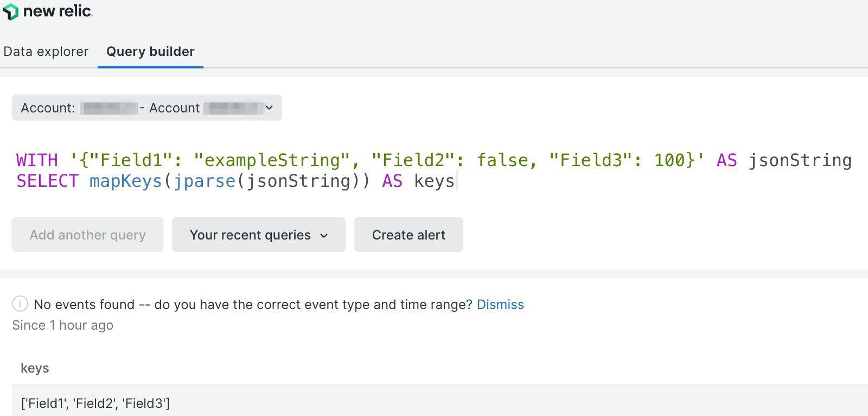868x416 pixels.
Task: Expand Your recent queries dropdown
Action: 259,235
